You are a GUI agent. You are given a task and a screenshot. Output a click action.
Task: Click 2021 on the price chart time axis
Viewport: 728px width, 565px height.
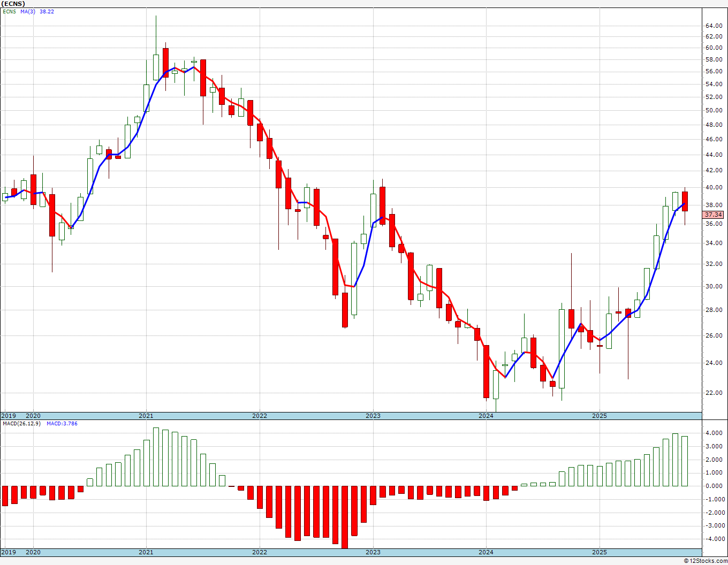click(x=146, y=416)
